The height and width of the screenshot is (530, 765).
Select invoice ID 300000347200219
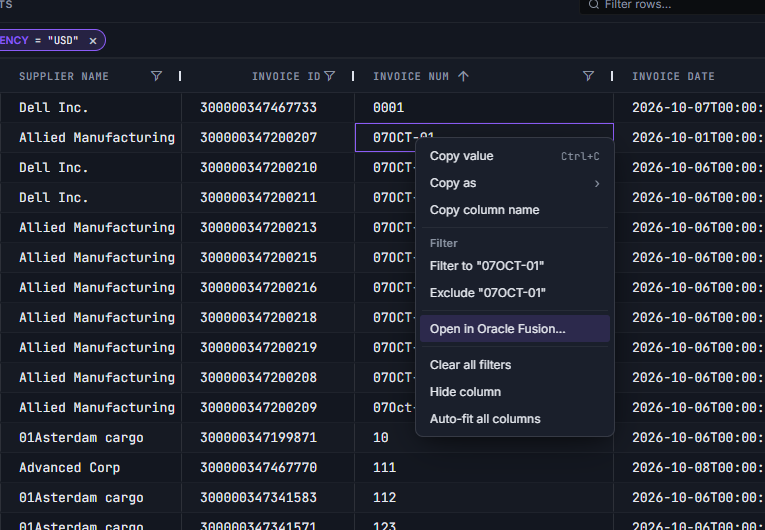click(x=268, y=347)
